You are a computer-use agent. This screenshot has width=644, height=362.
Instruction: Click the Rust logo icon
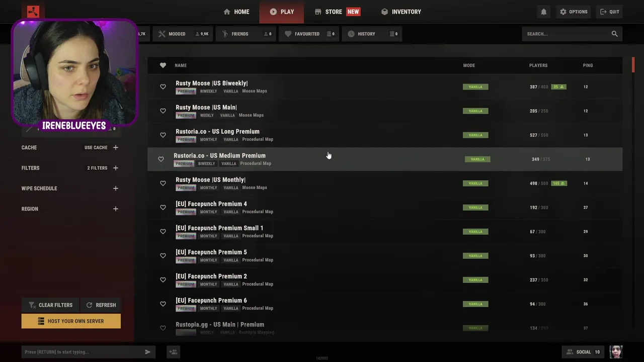point(33,12)
